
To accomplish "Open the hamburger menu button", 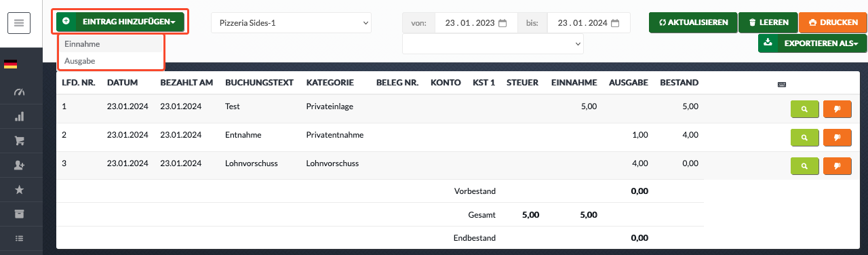I will click(x=19, y=23).
